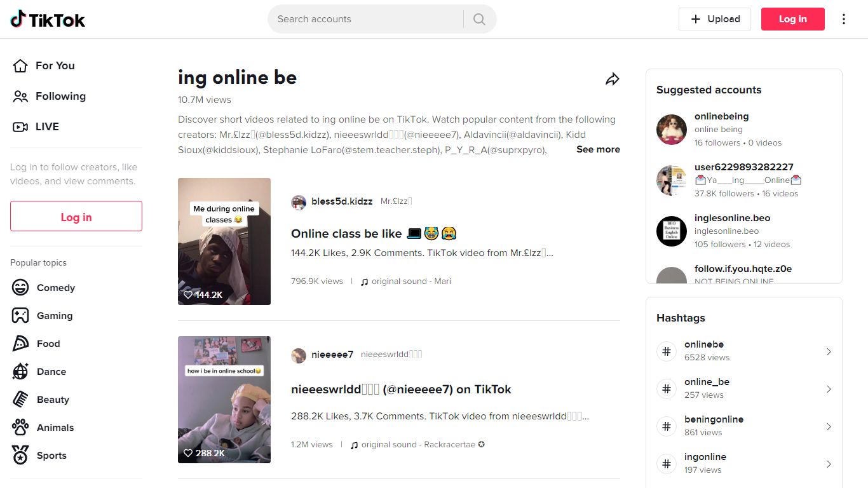Click the beningonline hashtag icon

[667, 426]
